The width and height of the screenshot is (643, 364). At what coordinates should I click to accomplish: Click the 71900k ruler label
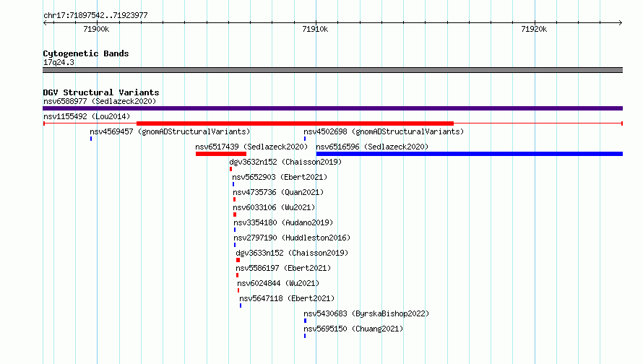96,29
